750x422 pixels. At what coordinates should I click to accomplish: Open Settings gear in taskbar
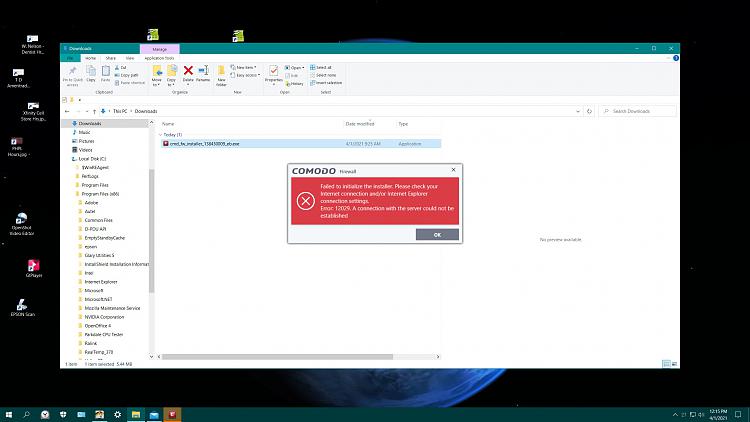click(x=118, y=414)
